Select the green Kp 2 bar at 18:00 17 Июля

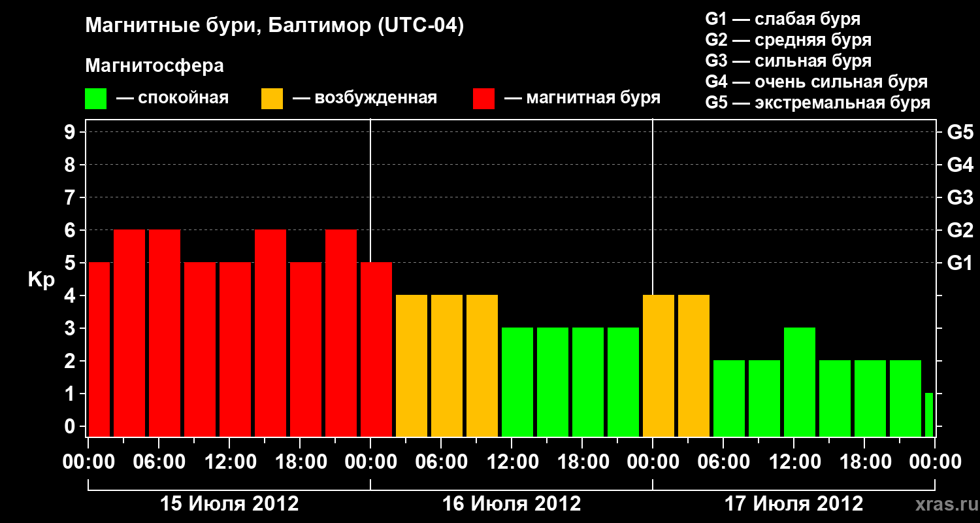click(870, 398)
